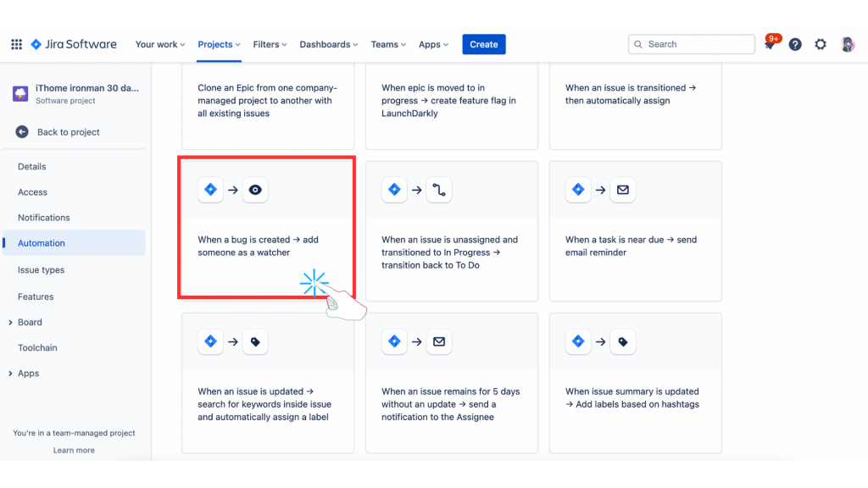This screenshot has width=868, height=488.
Task: Click the Jira trigger icon in hashtags label template
Action: (578, 341)
